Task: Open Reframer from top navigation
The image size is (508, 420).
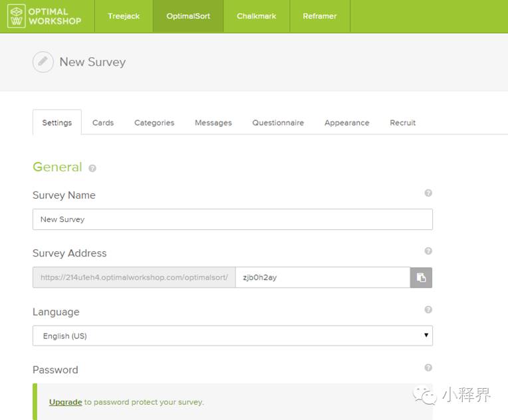Action: [x=320, y=16]
